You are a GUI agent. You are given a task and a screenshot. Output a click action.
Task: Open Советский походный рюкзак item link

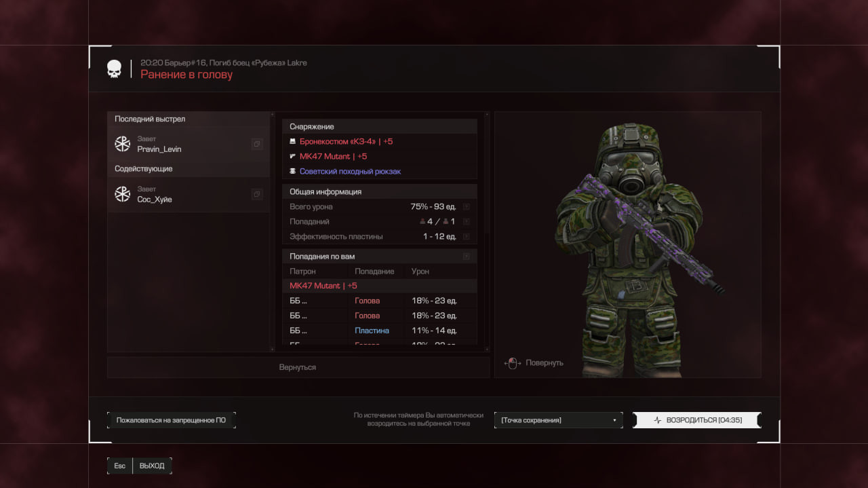(350, 172)
